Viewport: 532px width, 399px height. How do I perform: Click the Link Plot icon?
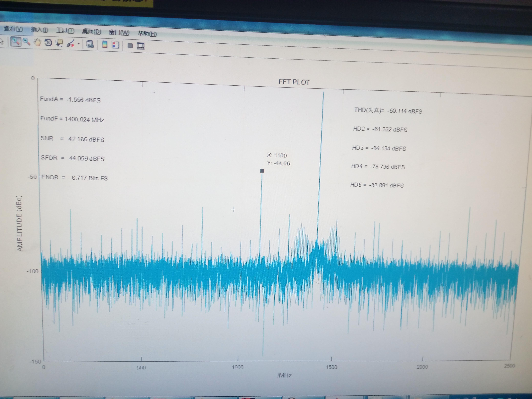[x=90, y=44]
